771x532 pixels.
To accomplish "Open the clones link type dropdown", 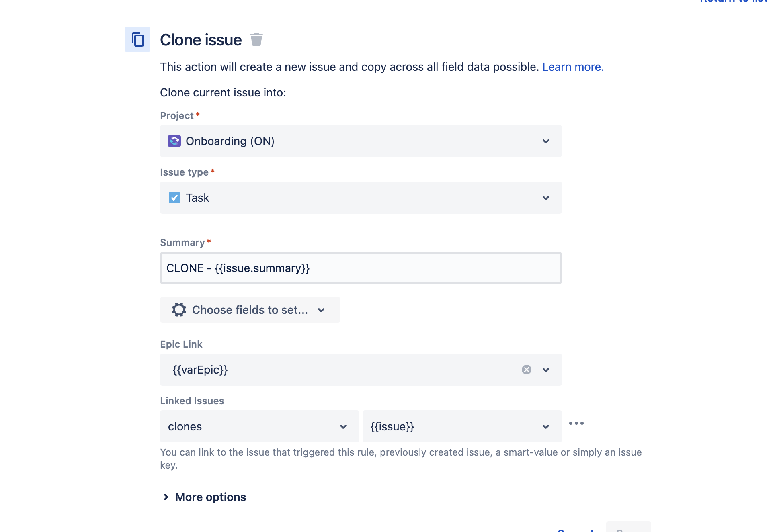I will click(x=260, y=426).
